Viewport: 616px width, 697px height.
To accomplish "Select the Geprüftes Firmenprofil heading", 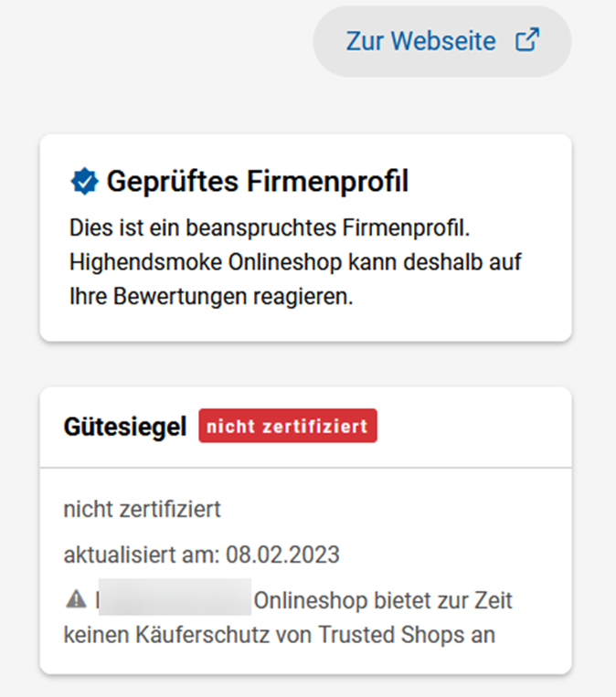I will [x=257, y=182].
